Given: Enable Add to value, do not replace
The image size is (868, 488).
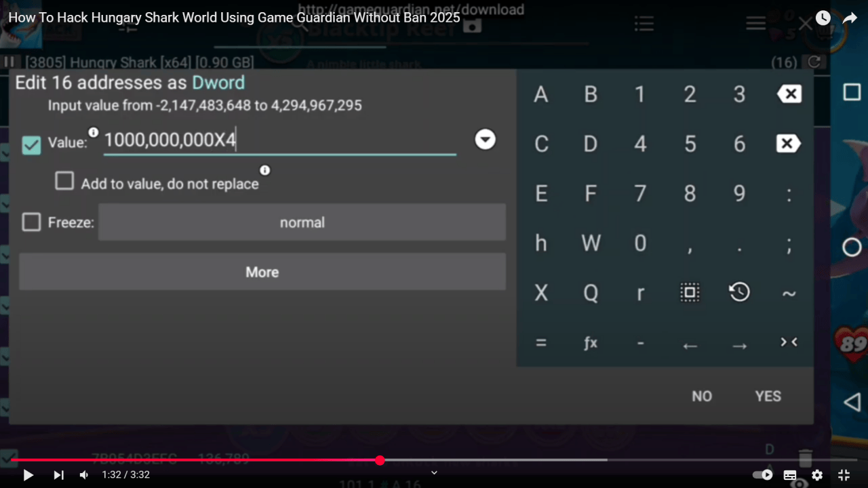Looking at the screenshot, I should 64,181.
